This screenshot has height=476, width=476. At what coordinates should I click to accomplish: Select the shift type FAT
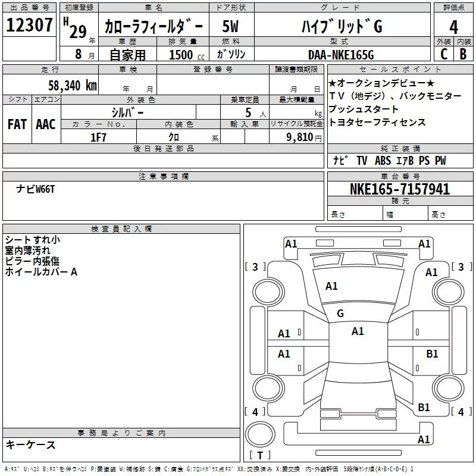pos(17,124)
